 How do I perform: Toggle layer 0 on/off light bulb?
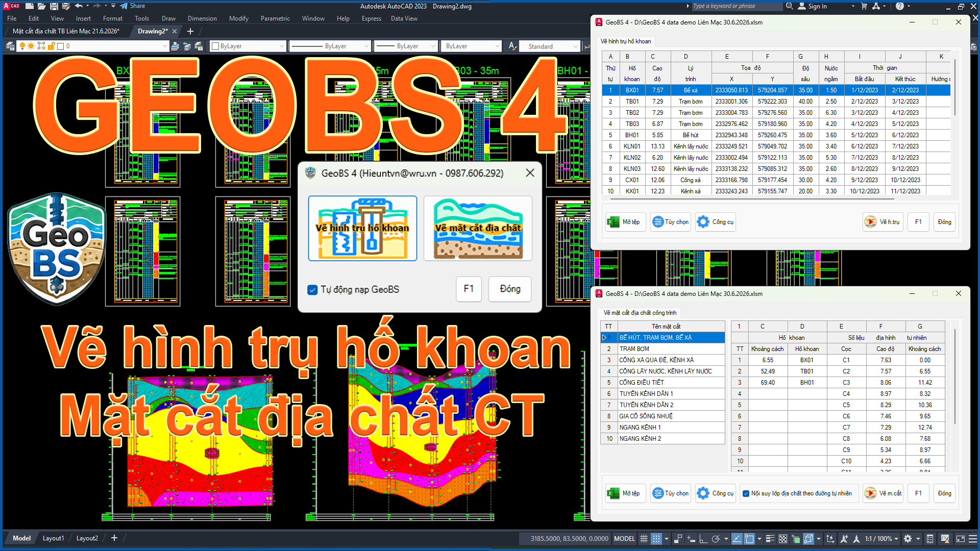22,46
